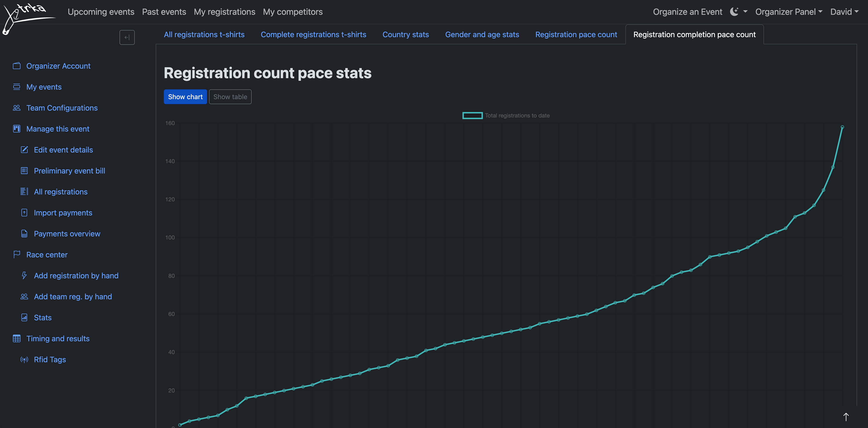Click the lightning icon for Add registration by hand
Image resolution: width=868 pixels, height=428 pixels.
(x=24, y=275)
